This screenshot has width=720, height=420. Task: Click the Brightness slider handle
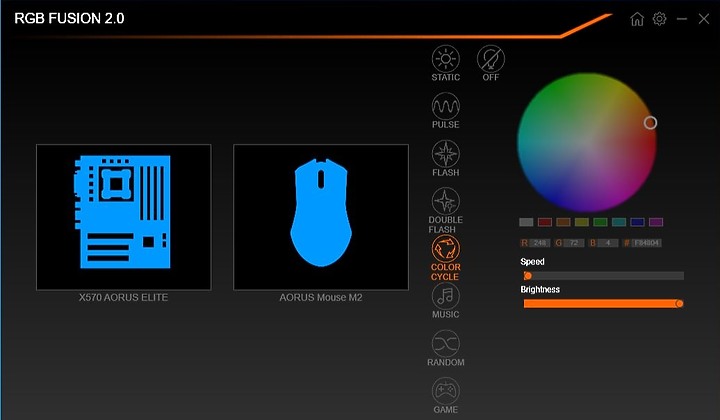coord(679,303)
